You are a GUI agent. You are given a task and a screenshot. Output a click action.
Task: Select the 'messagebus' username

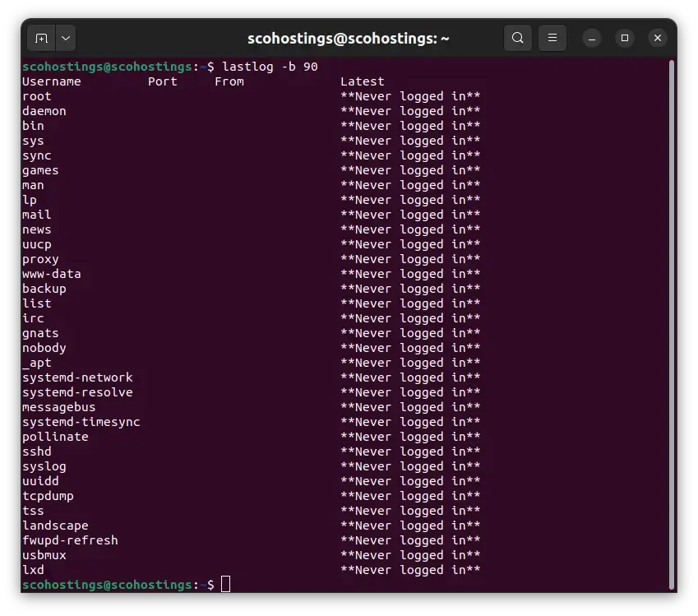58,407
